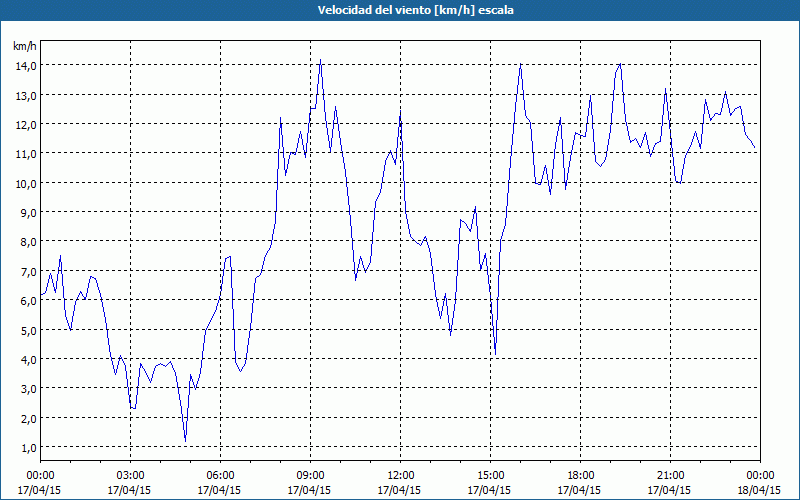The height and width of the screenshot is (500, 800).
Task: Click the '18/04/15' date label
Action: 760,490
